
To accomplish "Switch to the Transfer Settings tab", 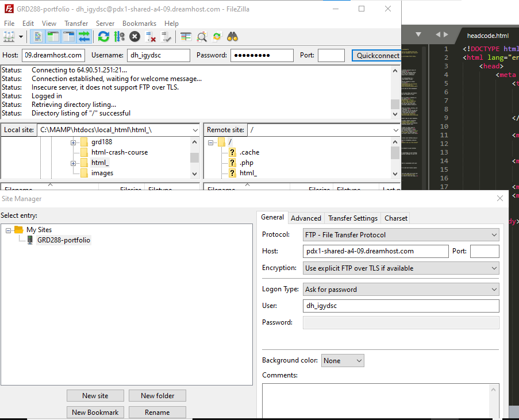I will coord(353,218).
